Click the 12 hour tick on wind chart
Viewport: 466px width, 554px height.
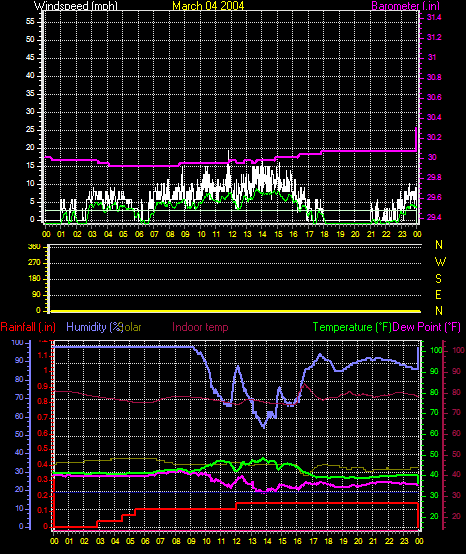coord(232,234)
